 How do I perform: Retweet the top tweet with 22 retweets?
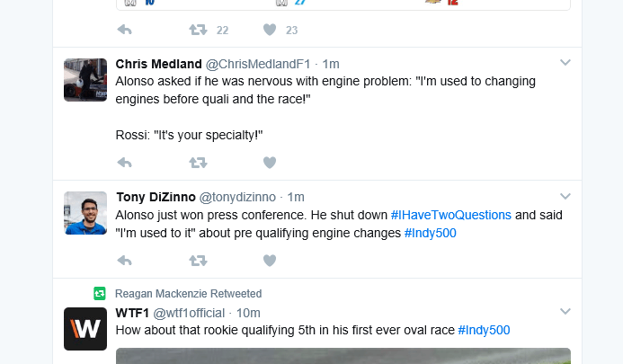(x=198, y=30)
